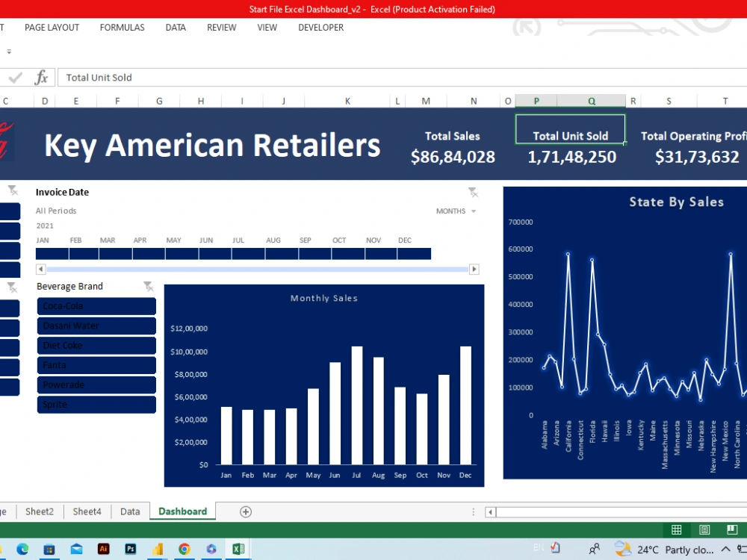The height and width of the screenshot is (560, 747).
Task: Deselect Fanta in the Beverage Brand slicer
Action: point(96,364)
